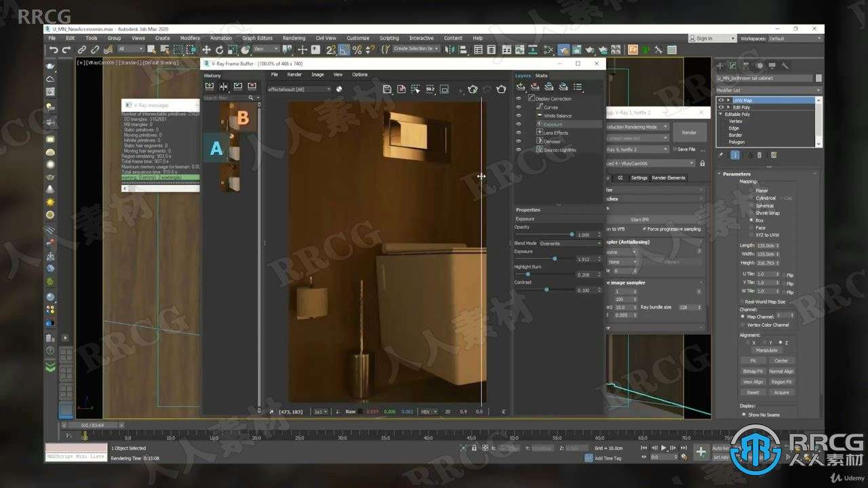The width and height of the screenshot is (868, 488).
Task: Click the teapot render icon in Frame Buffer
Action: (x=501, y=89)
